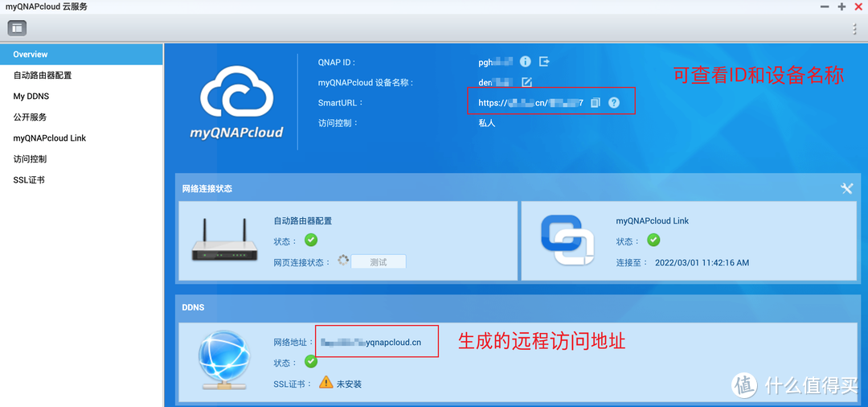Edit the myQNAPcloud device name
The image size is (868, 407).
tap(527, 82)
